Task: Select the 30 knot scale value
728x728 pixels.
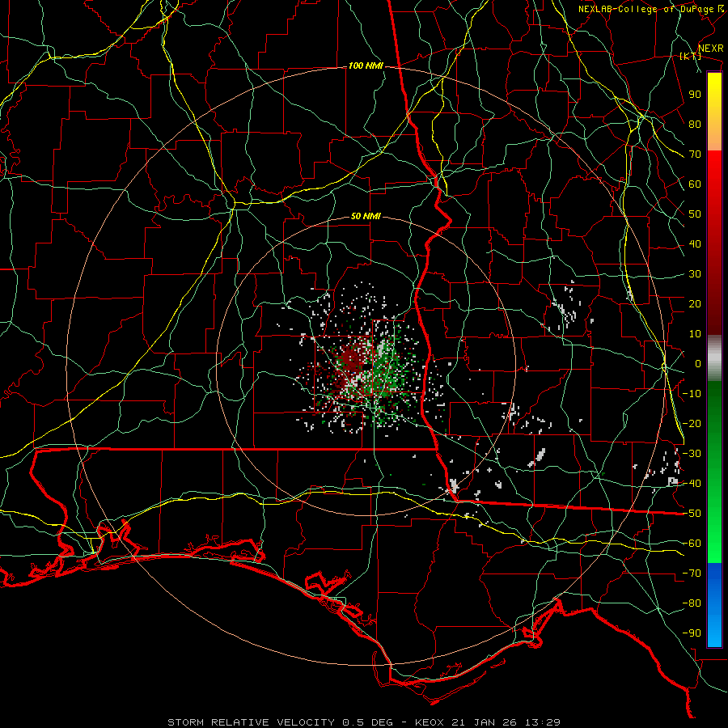Action: (695, 274)
